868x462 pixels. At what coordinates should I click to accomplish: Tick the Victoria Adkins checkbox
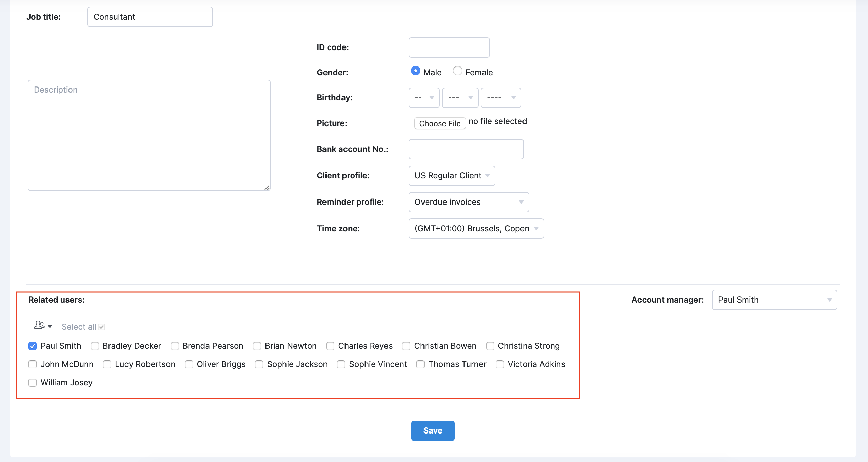coord(500,364)
